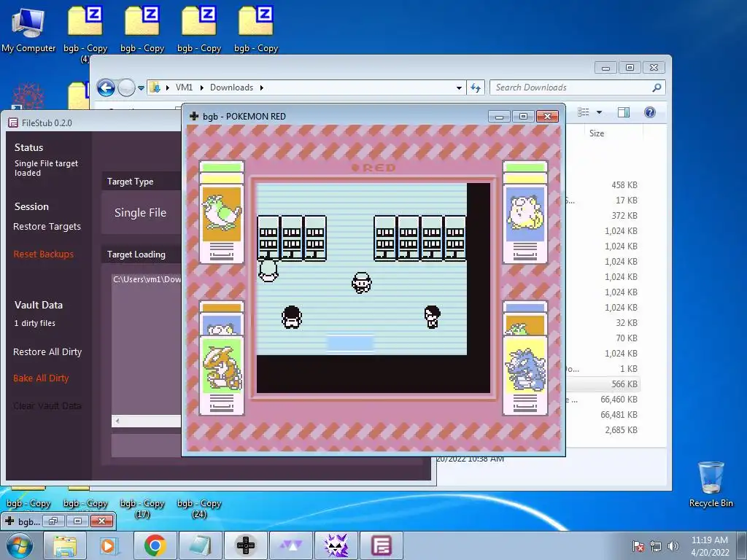Click the Size column header
Image resolution: width=747 pixels, height=560 pixels.
[597, 133]
